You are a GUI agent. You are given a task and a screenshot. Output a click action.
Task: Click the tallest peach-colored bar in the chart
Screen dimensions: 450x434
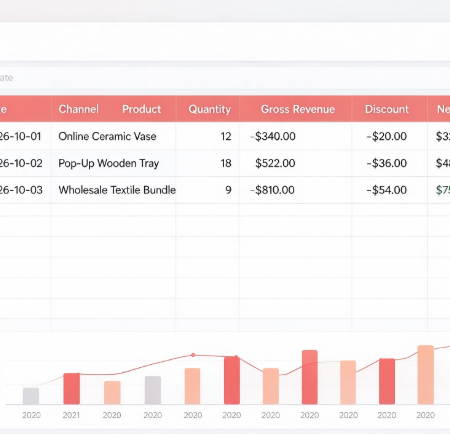tap(426, 375)
